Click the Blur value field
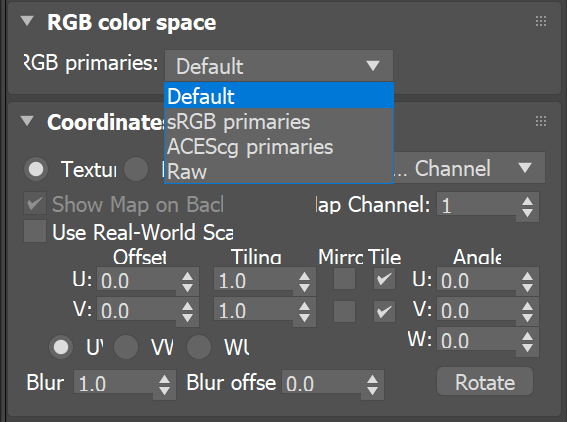This screenshot has width=567, height=422. pos(114,383)
